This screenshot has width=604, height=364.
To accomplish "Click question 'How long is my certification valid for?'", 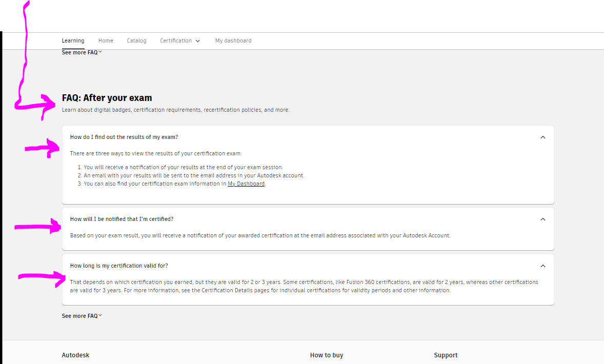I will tap(119, 266).
